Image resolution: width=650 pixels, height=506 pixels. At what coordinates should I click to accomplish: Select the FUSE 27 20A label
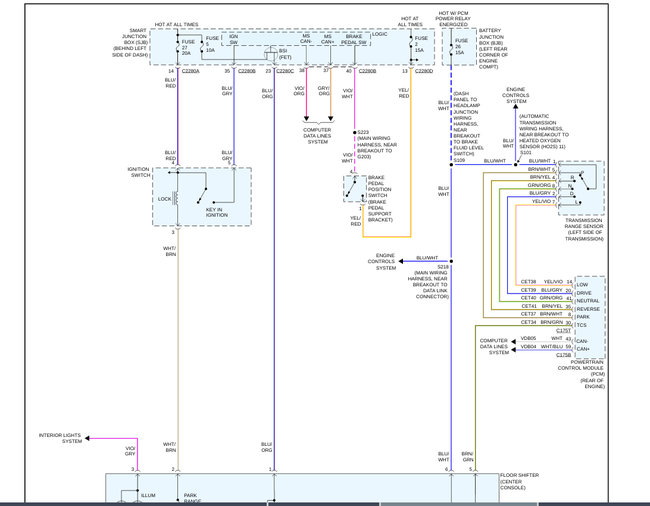(x=188, y=47)
